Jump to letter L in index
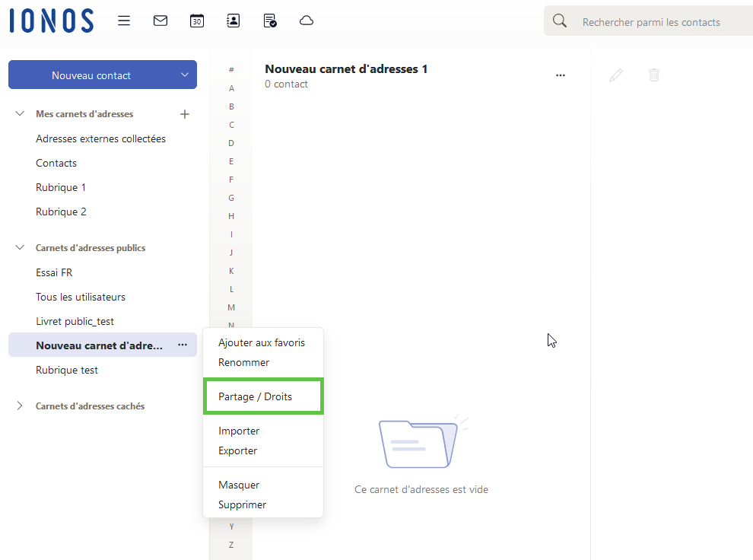The width and height of the screenshot is (753, 560). 231,289
